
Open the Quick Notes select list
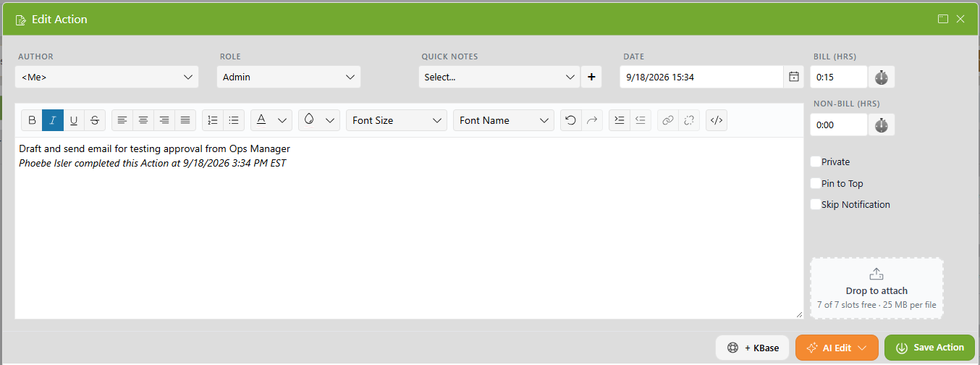[499, 77]
